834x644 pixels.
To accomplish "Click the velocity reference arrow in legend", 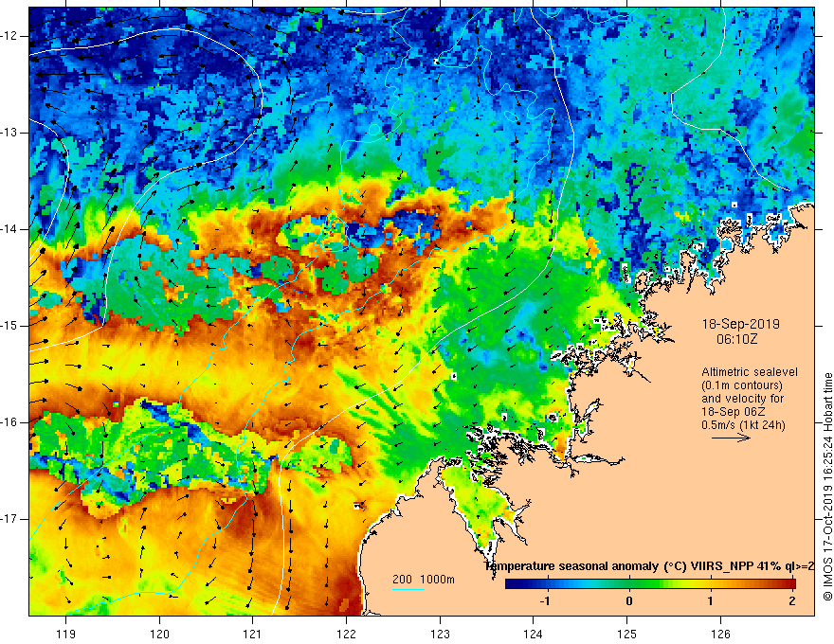I will click(x=731, y=438).
